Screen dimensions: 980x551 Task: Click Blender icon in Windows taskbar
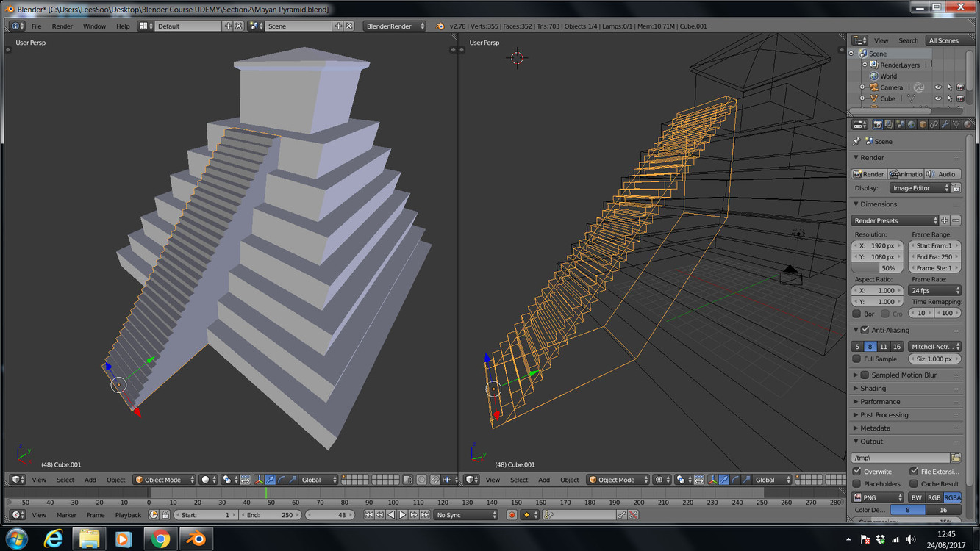[195, 539]
